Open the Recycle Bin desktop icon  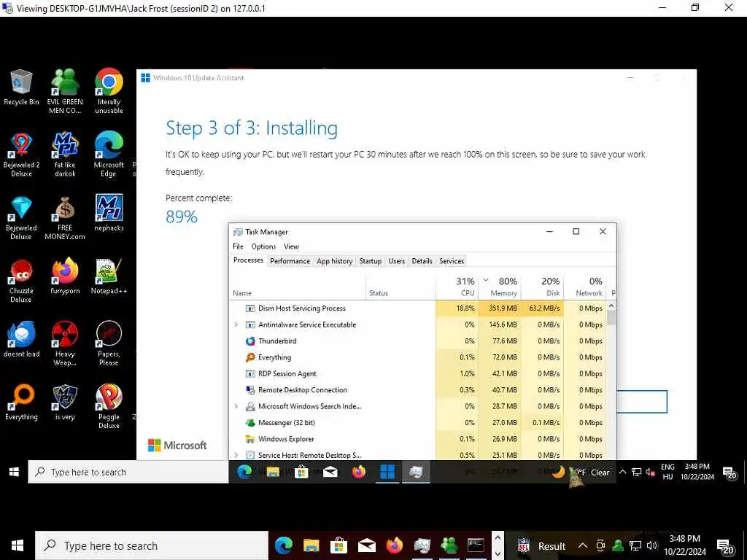click(x=21, y=87)
